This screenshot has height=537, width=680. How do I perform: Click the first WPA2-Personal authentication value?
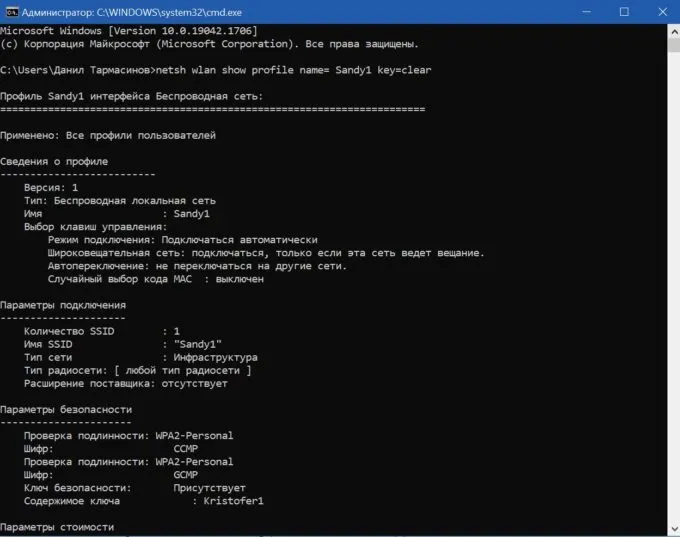(194, 436)
